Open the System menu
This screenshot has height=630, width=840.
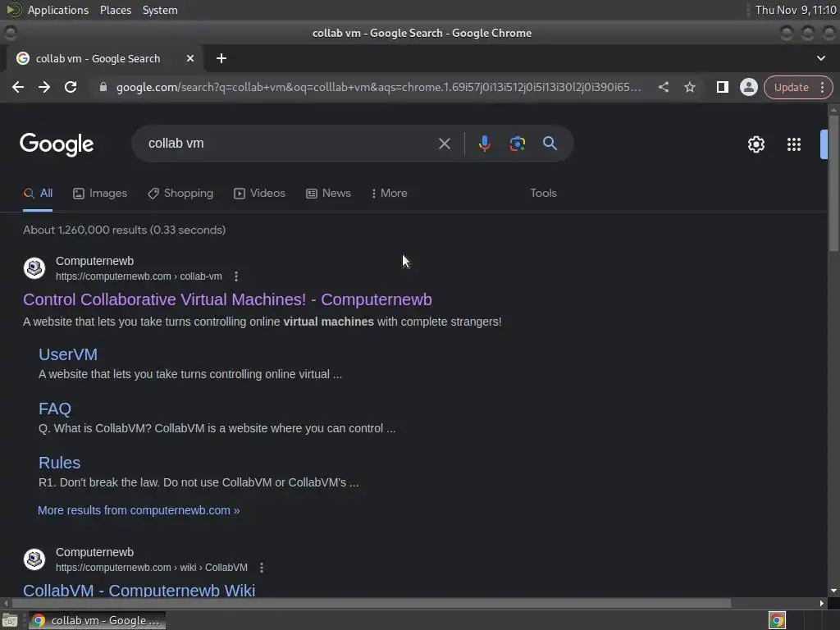click(x=160, y=10)
